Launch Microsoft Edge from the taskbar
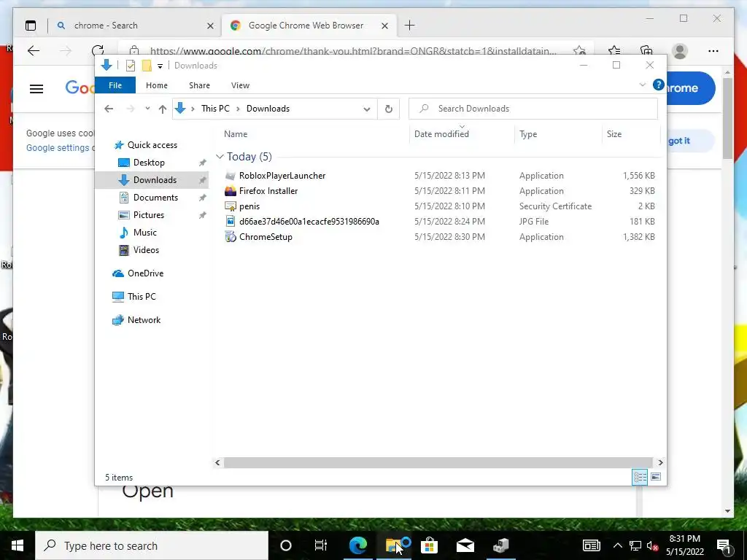The image size is (747, 560). (358, 545)
